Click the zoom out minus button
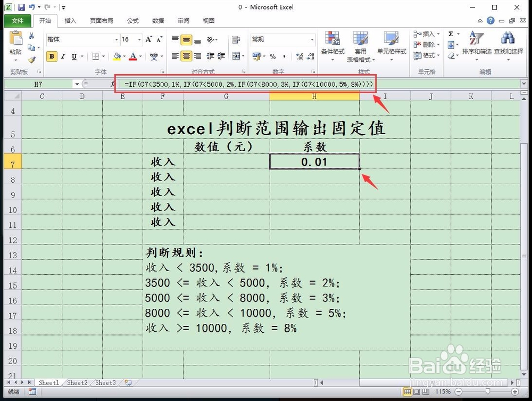This screenshot has width=532, height=401. click(459, 391)
